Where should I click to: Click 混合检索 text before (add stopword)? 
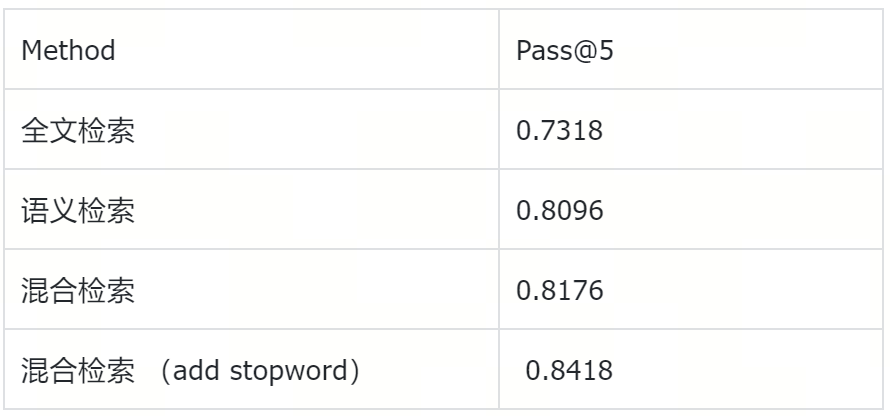pyautogui.click(x=78, y=371)
